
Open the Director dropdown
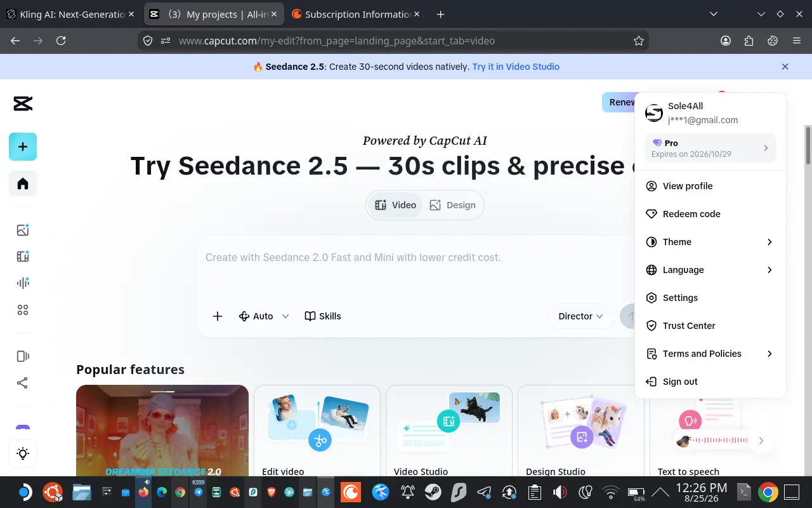(580, 316)
